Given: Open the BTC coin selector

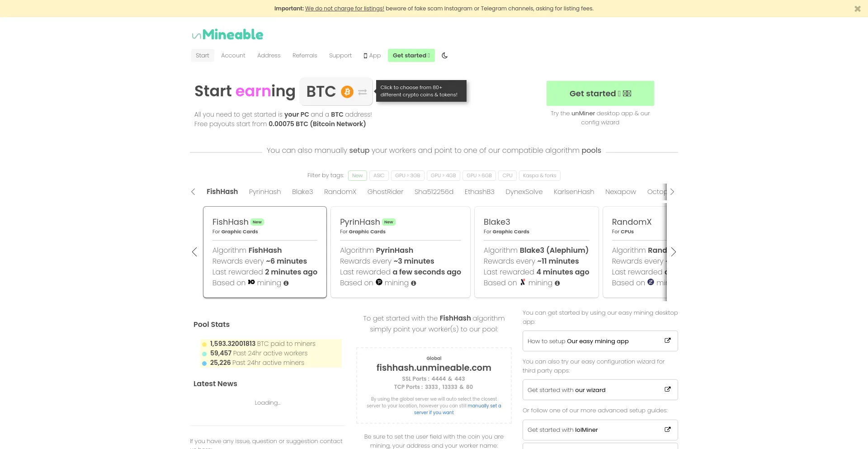Looking at the screenshot, I should click(x=336, y=91).
